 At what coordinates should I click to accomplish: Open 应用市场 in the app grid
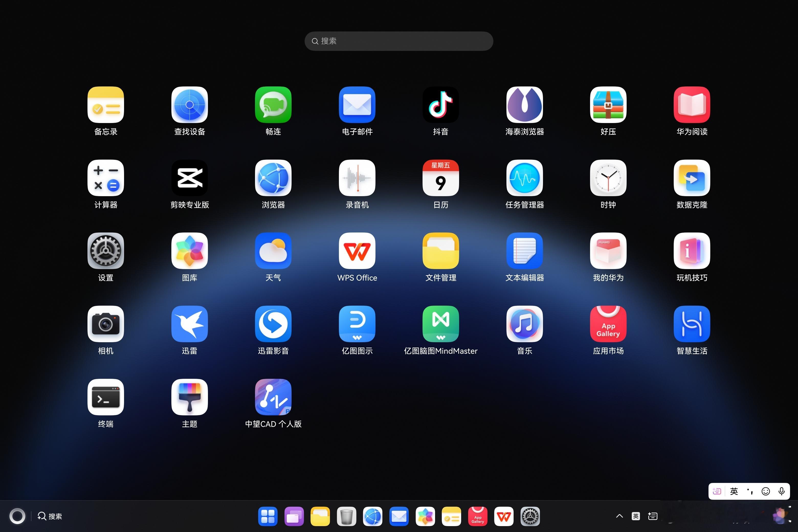point(608,324)
